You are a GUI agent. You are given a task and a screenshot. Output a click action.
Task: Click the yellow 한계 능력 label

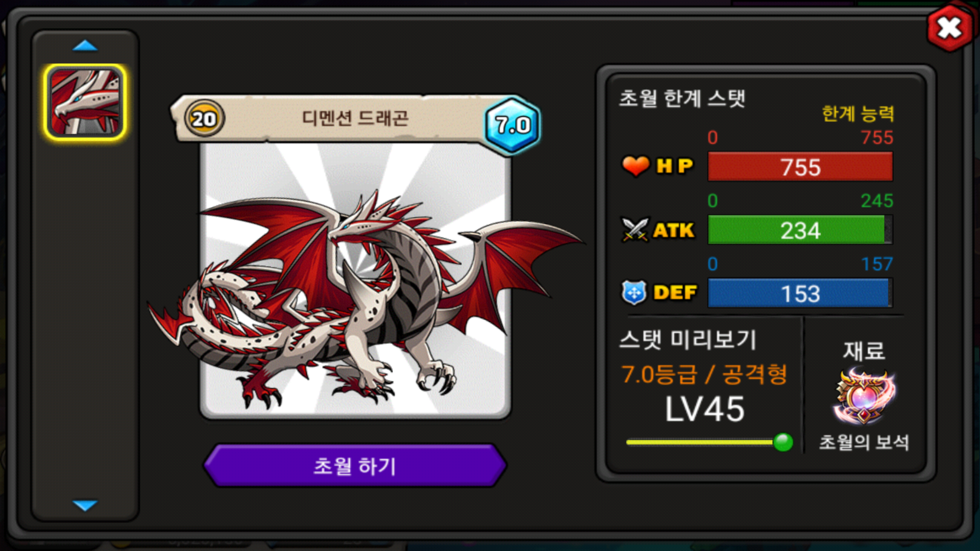pos(858,113)
